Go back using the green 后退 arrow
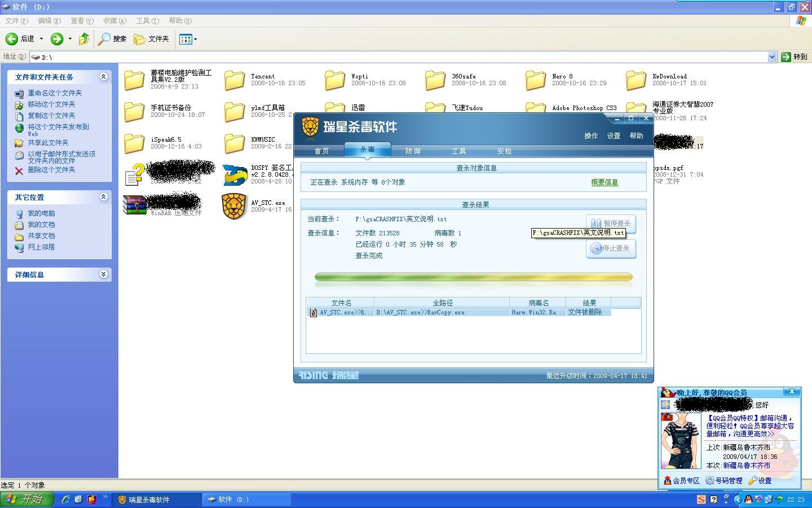 pos(20,39)
